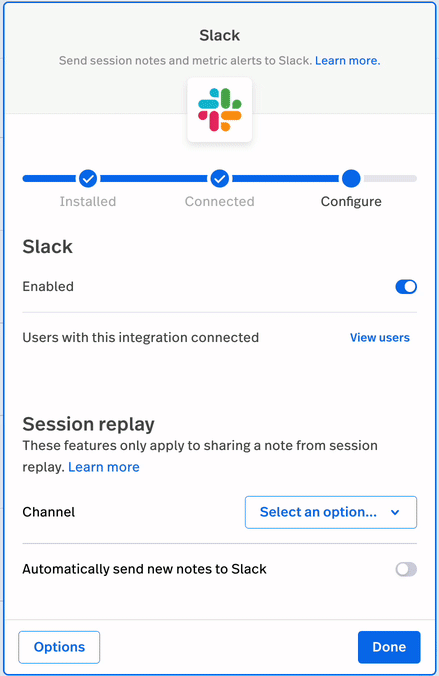
Task: Click the Configure step circle marker
Action: (x=351, y=178)
